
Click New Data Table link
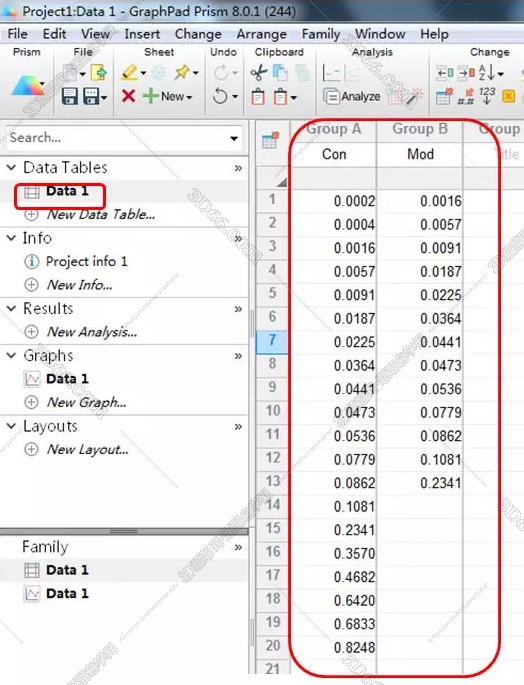101,214
